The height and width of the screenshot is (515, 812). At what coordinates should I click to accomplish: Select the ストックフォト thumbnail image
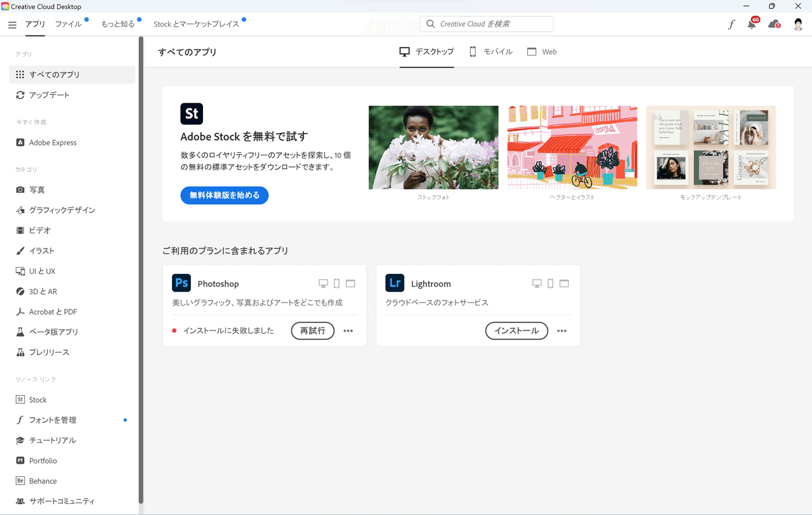point(433,147)
